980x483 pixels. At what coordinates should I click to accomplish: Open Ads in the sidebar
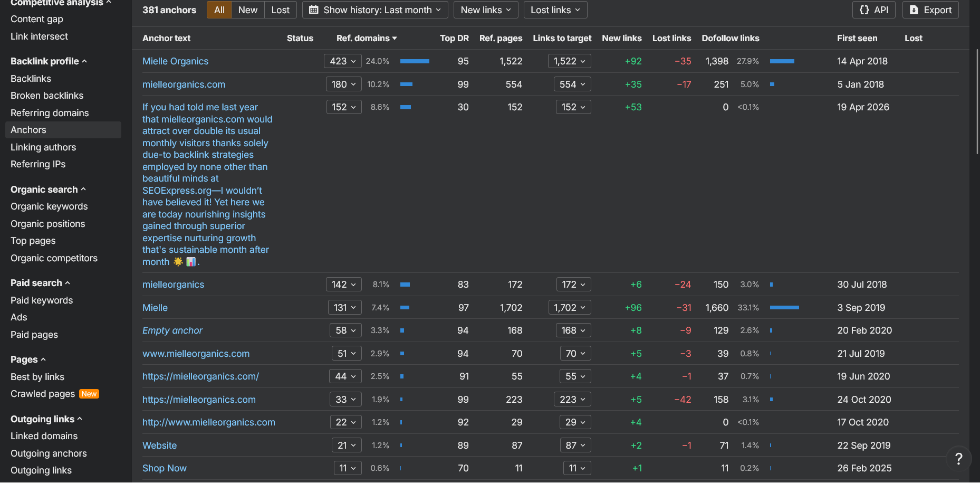(x=19, y=317)
